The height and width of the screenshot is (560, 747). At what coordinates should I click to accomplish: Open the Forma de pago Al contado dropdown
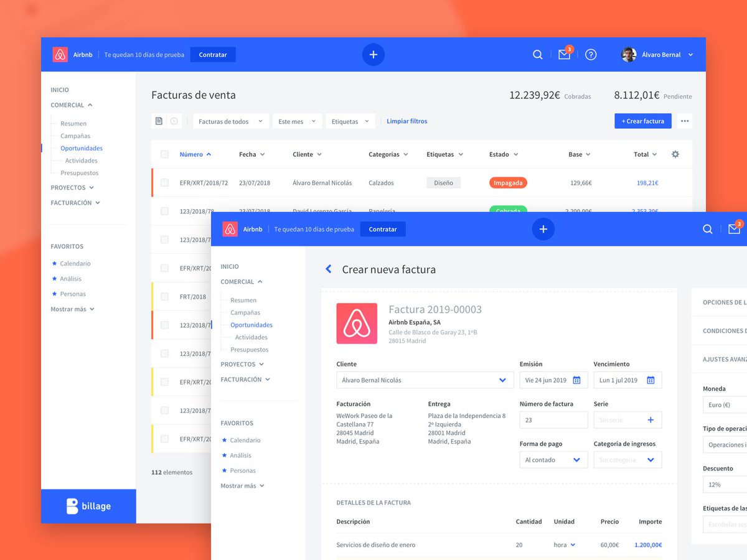[553, 460]
